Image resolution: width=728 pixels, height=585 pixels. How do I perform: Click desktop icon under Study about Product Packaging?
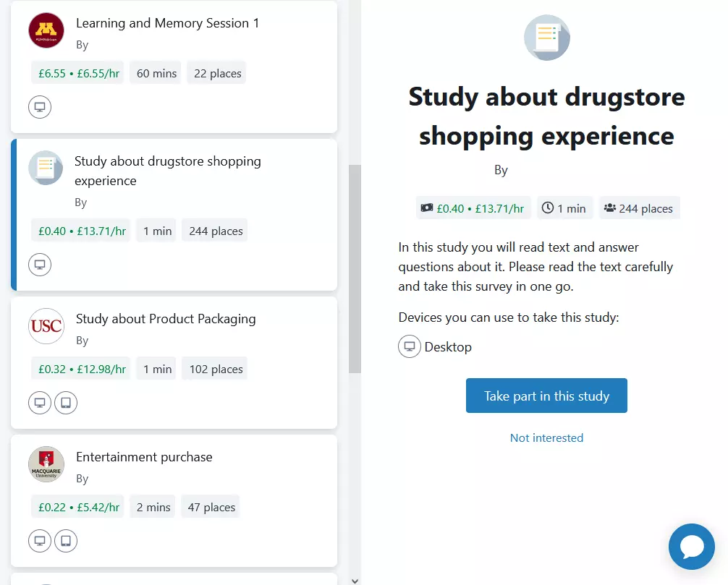[40, 403]
